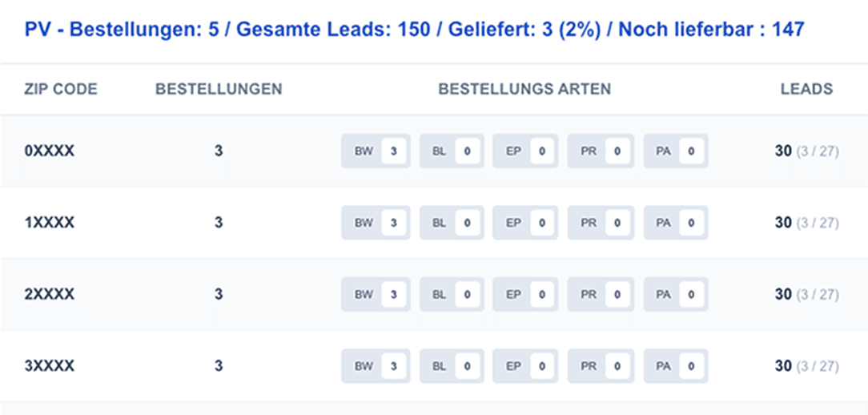The height and width of the screenshot is (415, 868).
Task: Click the PA badge in the 2XXXX row
Action: pyautogui.click(x=675, y=294)
